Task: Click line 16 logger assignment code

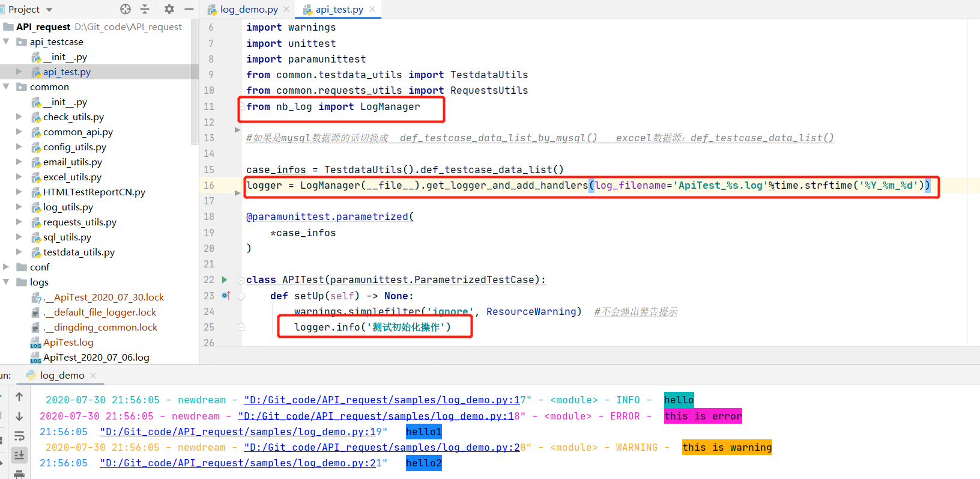Action: pyautogui.click(x=588, y=185)
